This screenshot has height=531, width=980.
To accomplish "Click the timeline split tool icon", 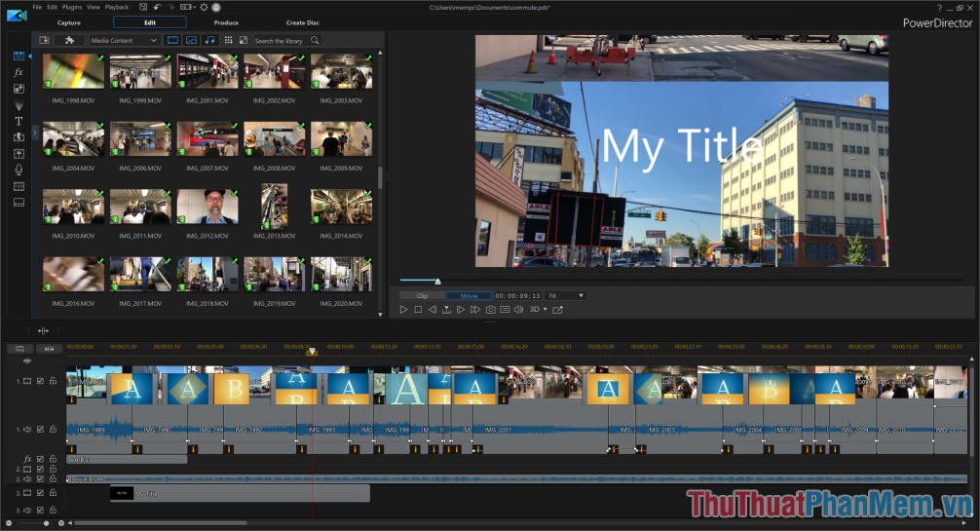I will point(43,331).
